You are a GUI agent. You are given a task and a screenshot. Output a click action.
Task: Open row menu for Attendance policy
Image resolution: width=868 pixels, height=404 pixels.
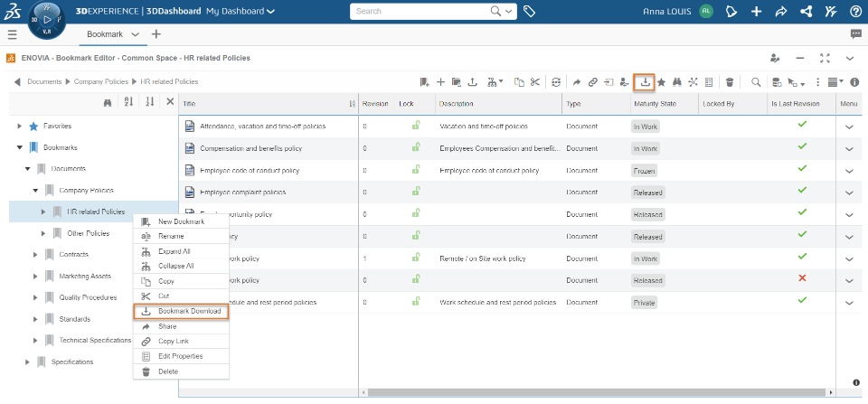849,127
